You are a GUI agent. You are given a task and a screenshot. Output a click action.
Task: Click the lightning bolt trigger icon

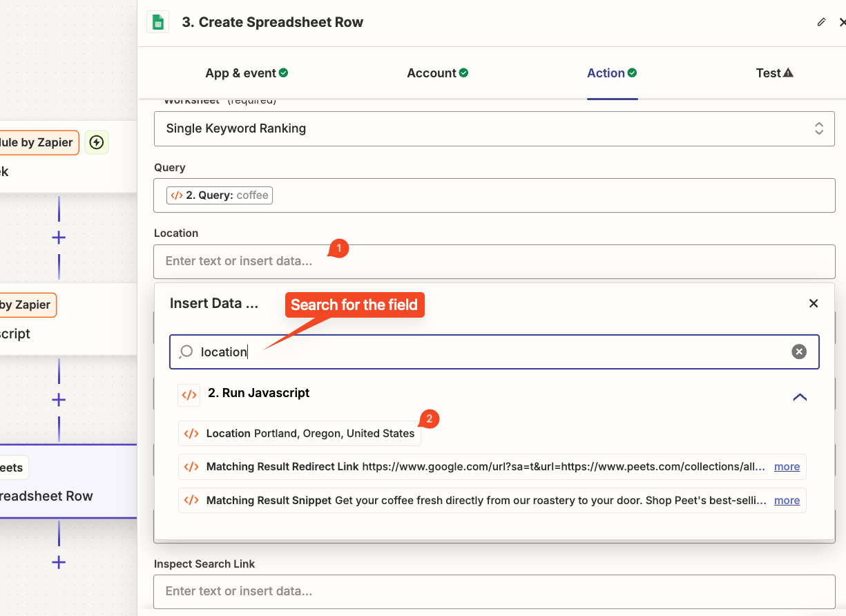pos(97,142)
